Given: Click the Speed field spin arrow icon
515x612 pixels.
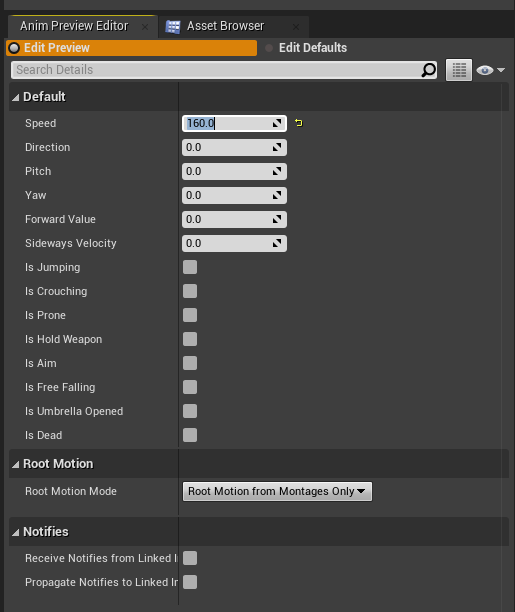Looking at the screenshot, I should click(277, 123).
